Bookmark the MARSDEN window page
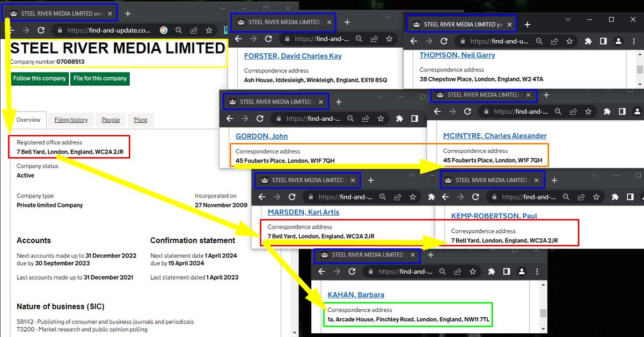644x337 pixels. coord(413,197)
